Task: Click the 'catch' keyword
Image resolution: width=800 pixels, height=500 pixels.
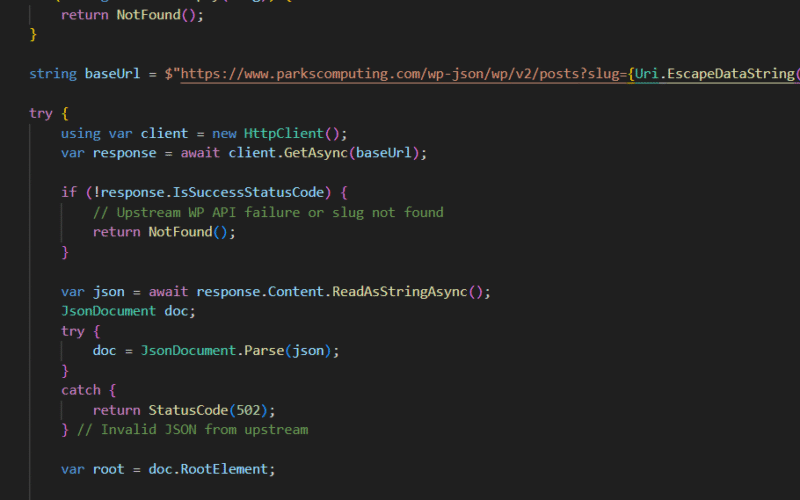Action: [80, 390]
